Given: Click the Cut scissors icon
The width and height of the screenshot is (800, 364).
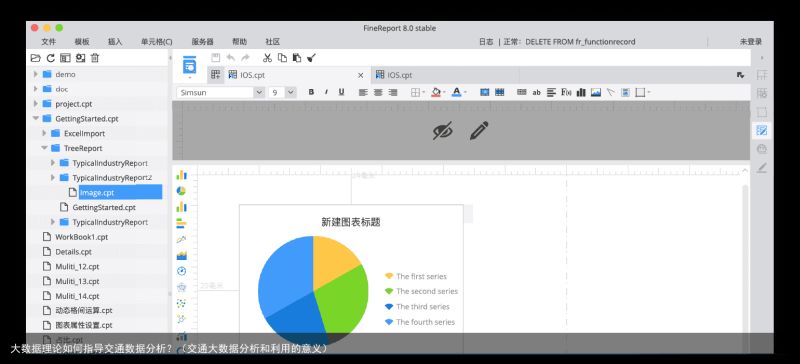Looking at the screenshot, I should [x=267, y=58].
